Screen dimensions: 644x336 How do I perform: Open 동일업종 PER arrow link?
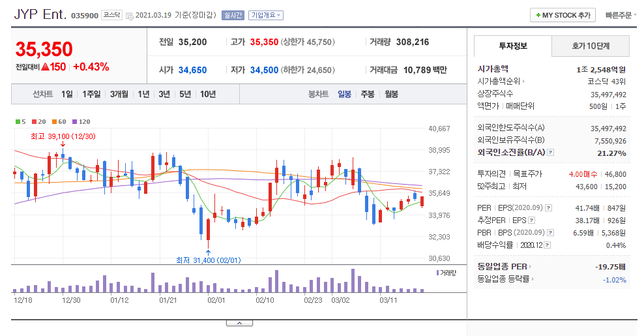click(505, 266)
